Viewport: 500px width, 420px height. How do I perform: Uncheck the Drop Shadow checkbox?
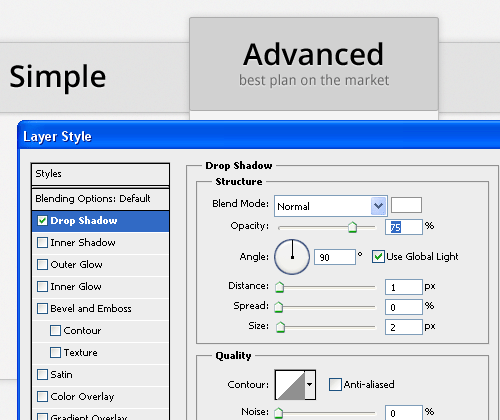coord(42,221)
